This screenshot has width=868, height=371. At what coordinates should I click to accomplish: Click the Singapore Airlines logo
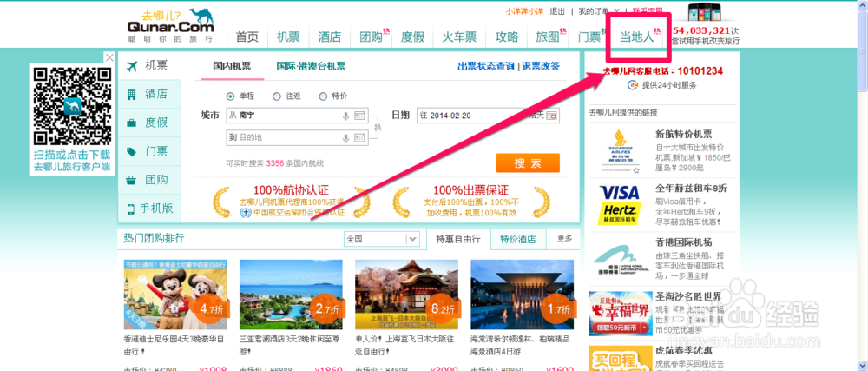coord(619,150)
